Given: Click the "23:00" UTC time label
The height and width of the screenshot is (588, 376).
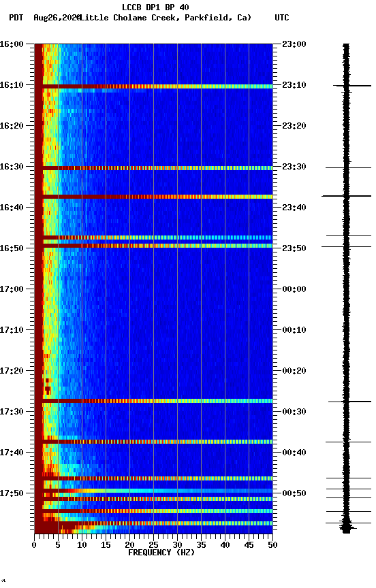Looking at the screenshot, I should (x=294, y=44).
